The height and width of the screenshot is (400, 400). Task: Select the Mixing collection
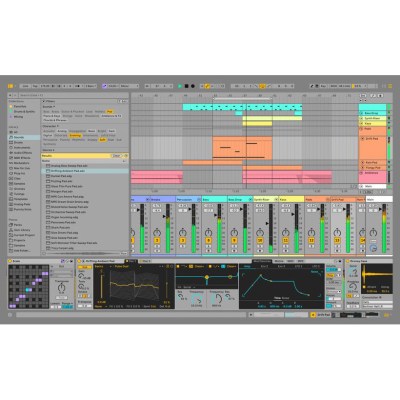(x=18, y=117)
